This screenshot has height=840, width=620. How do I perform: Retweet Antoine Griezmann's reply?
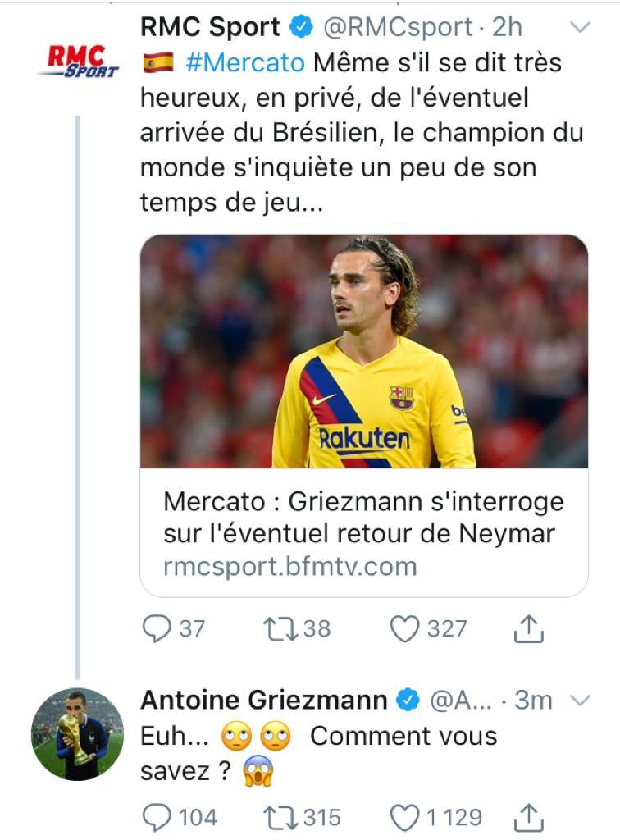tap(280, 818)
